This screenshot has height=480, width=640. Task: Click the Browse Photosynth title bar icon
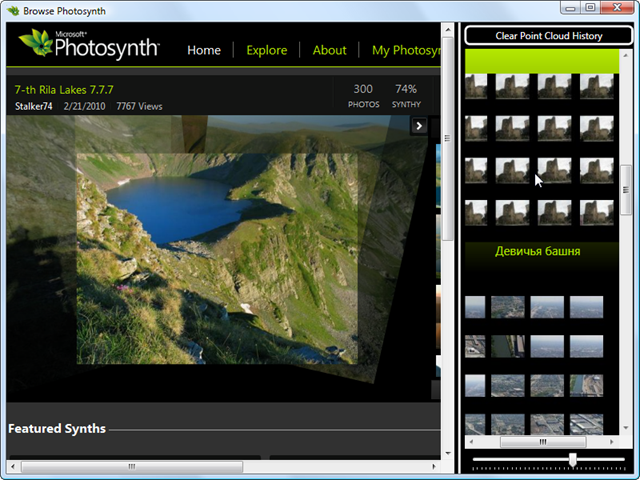coord(11,9)
